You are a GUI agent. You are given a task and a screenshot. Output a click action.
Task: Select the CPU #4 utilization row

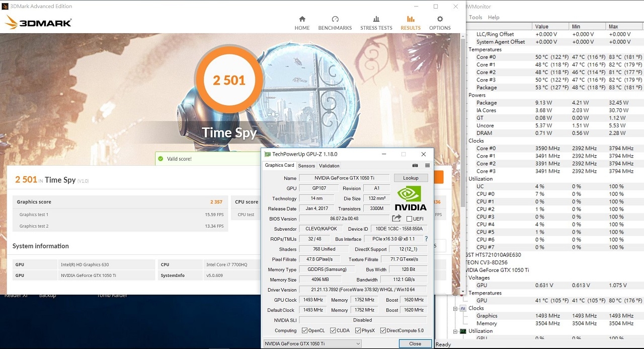coord(554,224)
